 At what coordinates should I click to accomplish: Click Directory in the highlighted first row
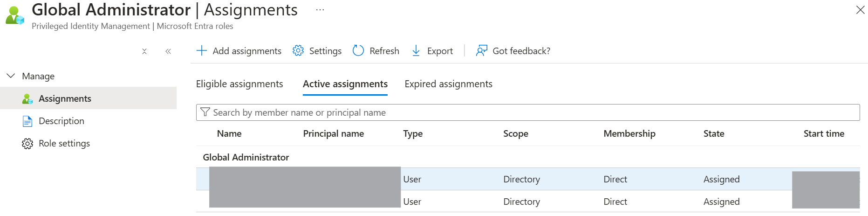tap(521, 179)
